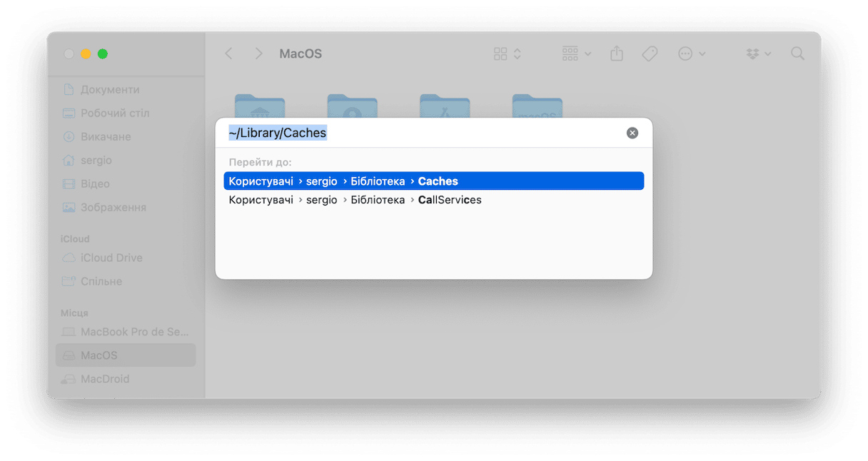Clear the Go to Folder path field
The image size is (868, 461).
pos(632,133)
